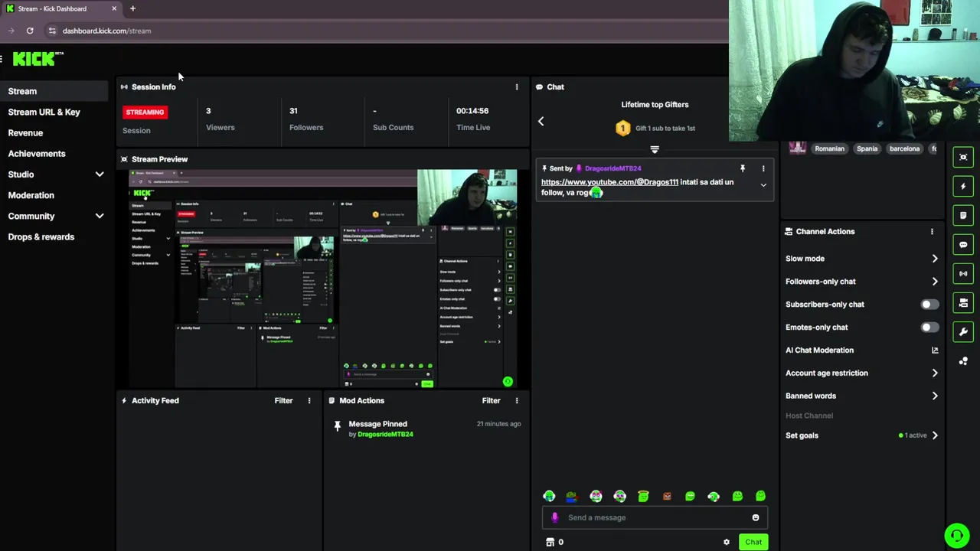Insert the orange angry face emote

667,496
